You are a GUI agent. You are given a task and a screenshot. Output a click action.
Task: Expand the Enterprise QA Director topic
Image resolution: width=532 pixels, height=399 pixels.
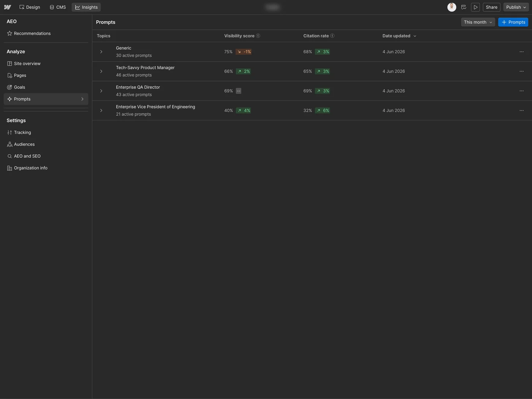coord(101,91)
